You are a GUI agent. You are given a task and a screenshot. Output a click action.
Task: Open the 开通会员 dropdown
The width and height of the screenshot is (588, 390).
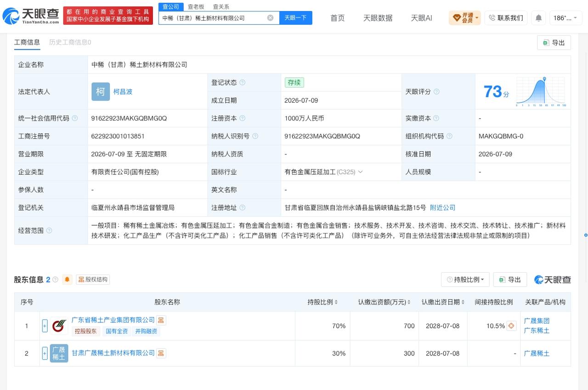tap(465, 18)
